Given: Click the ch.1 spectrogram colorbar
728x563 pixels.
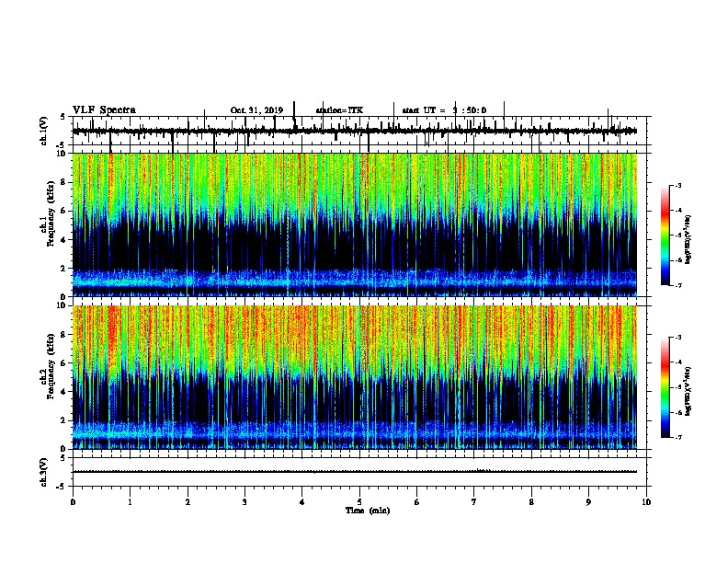Looking at the screenshot, I should coord(665,236).
